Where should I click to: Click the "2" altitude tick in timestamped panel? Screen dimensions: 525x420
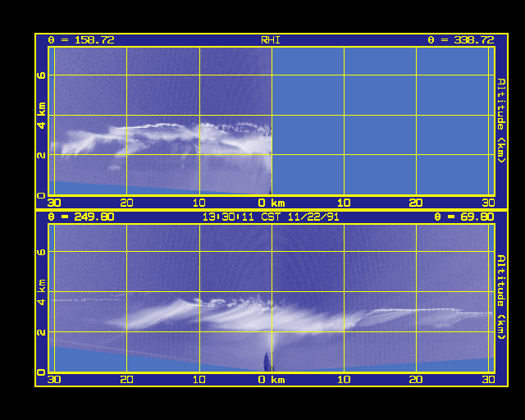pos(42,332)
